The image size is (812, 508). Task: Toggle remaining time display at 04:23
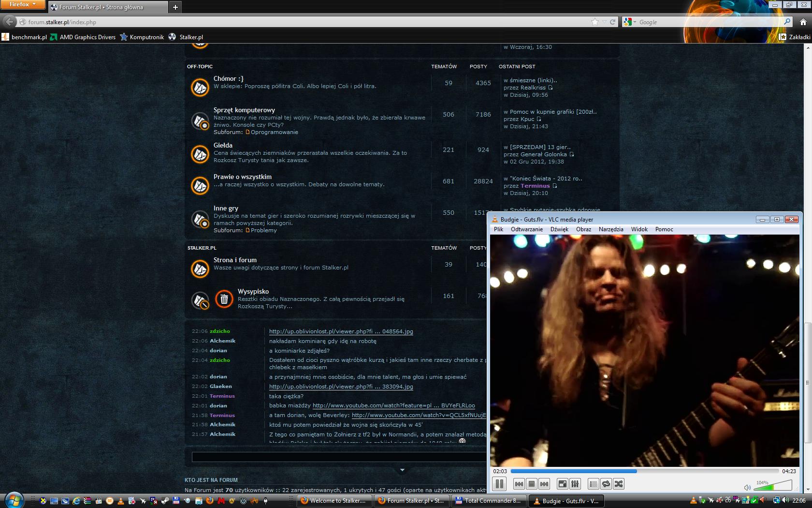coord(789,471)
